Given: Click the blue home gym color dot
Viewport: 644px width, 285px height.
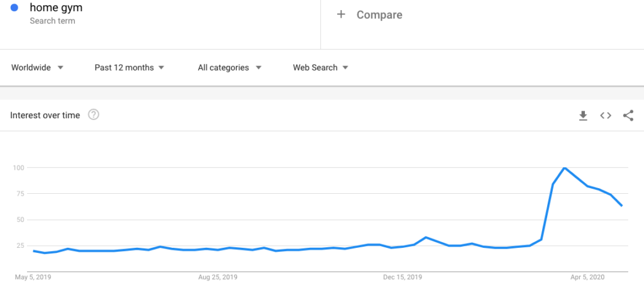Looking at the screenshot, I should (x=14, y=8).
